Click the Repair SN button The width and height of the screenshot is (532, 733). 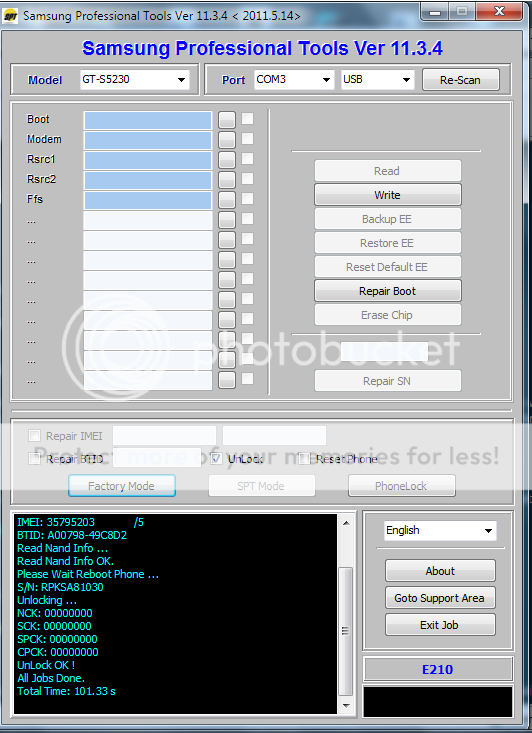click(388, 381)
